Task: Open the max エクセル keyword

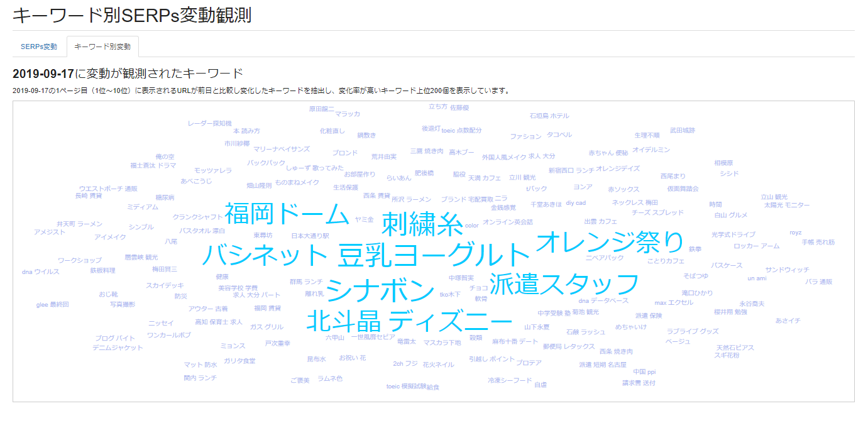Action: (x=674, y=302)
